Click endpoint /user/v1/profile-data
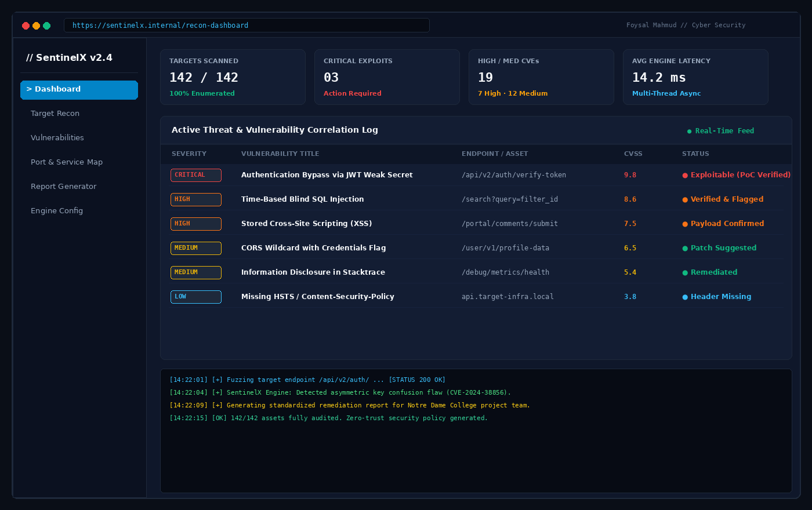 tap(506, 248)
